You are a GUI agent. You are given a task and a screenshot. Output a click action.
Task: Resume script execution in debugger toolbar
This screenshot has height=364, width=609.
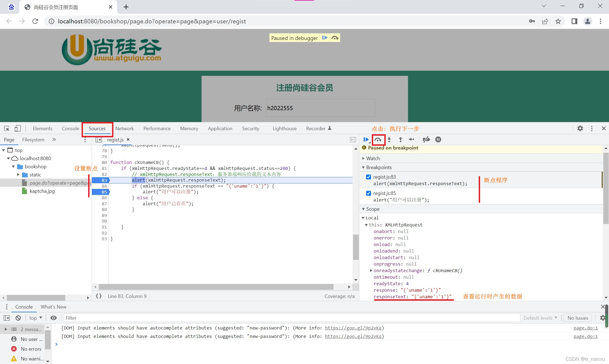coord(366,139)
